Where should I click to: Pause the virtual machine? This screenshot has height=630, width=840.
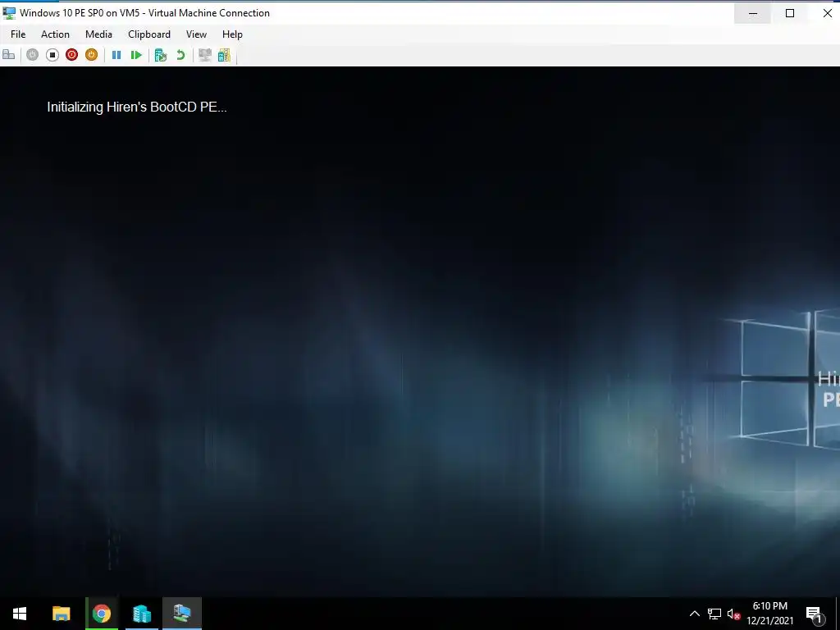tap(116, 55)
